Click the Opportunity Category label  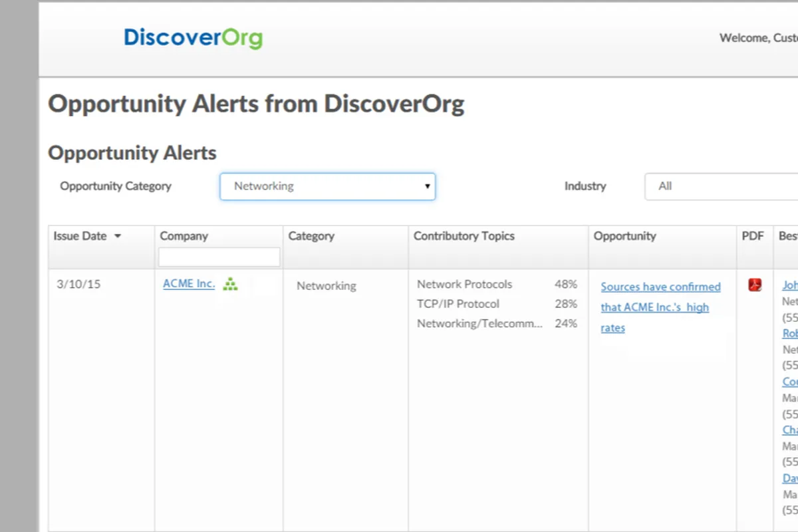click(x=116, y=186)
